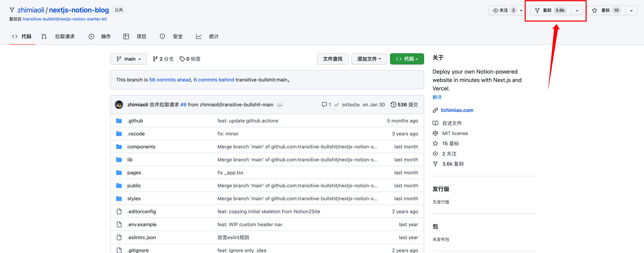Switch to the 安全 tab

click(x=171, y=36)
